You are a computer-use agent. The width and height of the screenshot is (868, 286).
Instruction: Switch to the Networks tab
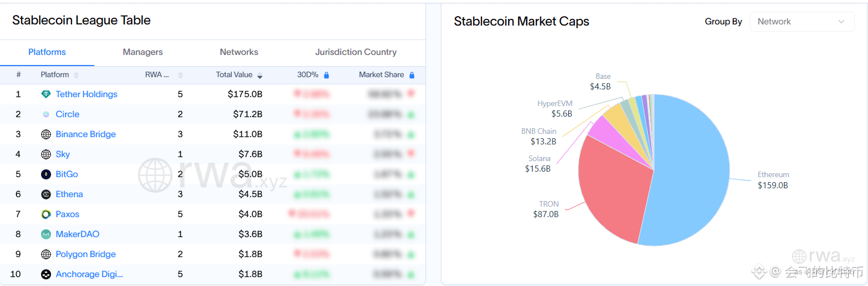pos(239,52)
